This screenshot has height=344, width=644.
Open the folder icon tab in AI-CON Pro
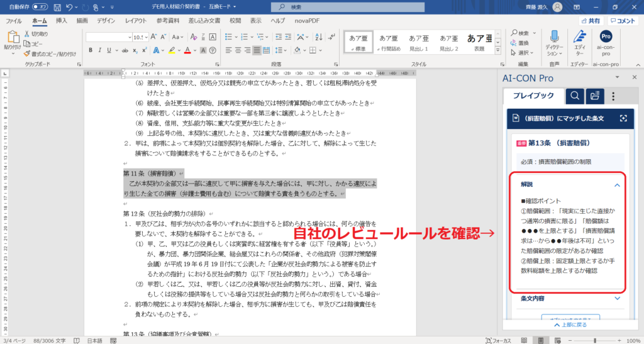(595, 96)
